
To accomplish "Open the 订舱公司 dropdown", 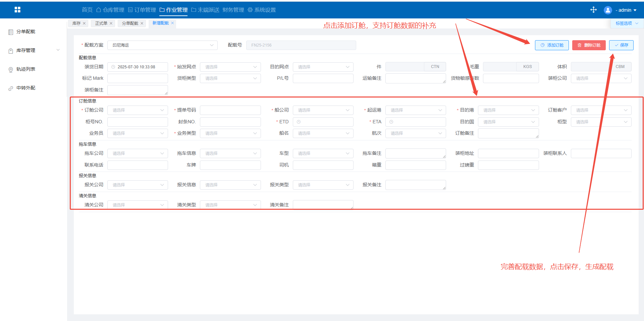I will point(138,110).
